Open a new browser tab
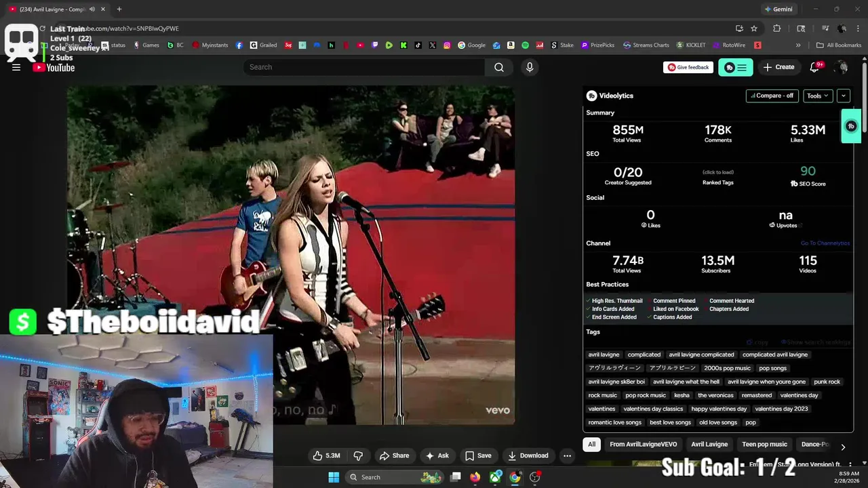Image resolution: width=868 pixels, height=488 pixels. coord(119,9)
